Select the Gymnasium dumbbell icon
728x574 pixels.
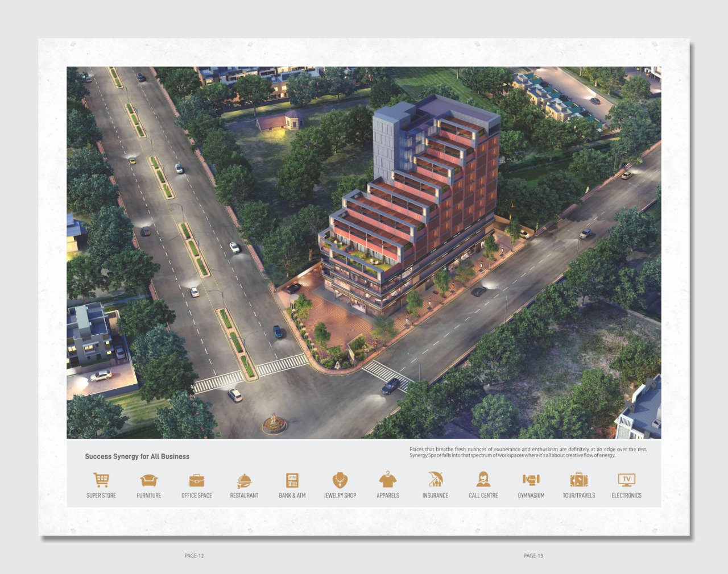point(531,480)
